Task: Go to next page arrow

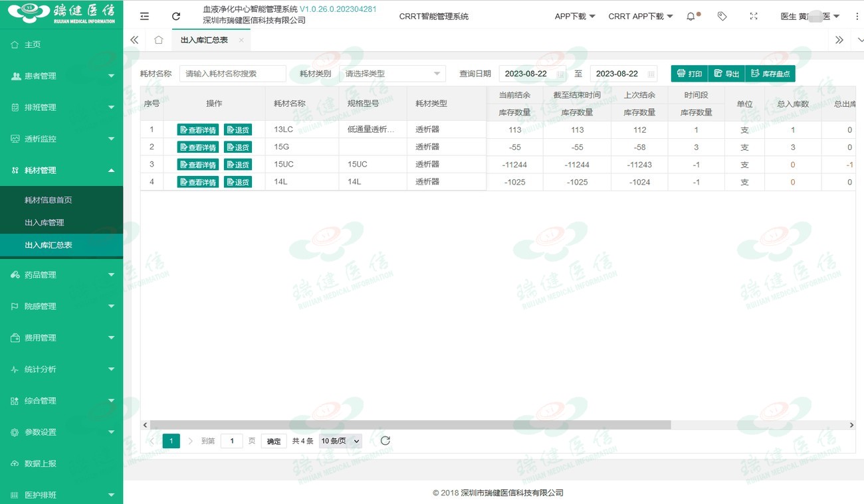Action: click(x=190, y=441)
